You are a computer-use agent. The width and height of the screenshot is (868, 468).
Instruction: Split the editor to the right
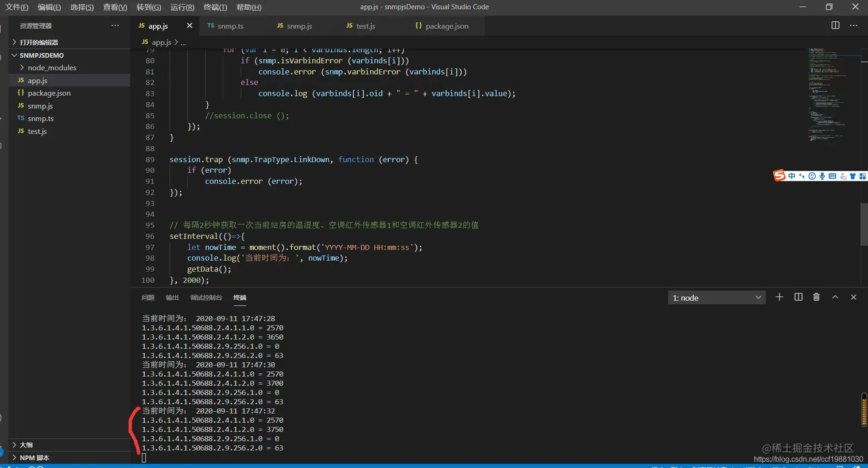[835, 25]
